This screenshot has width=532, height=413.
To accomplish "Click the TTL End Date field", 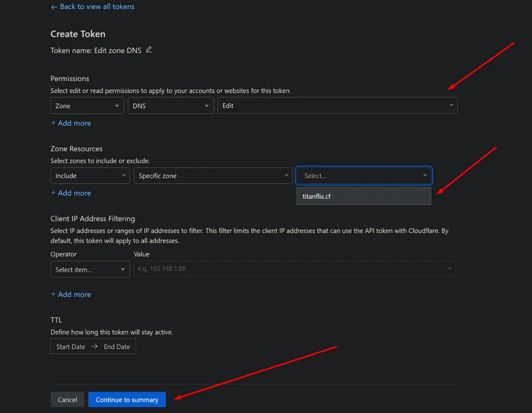I will (117, 347).
